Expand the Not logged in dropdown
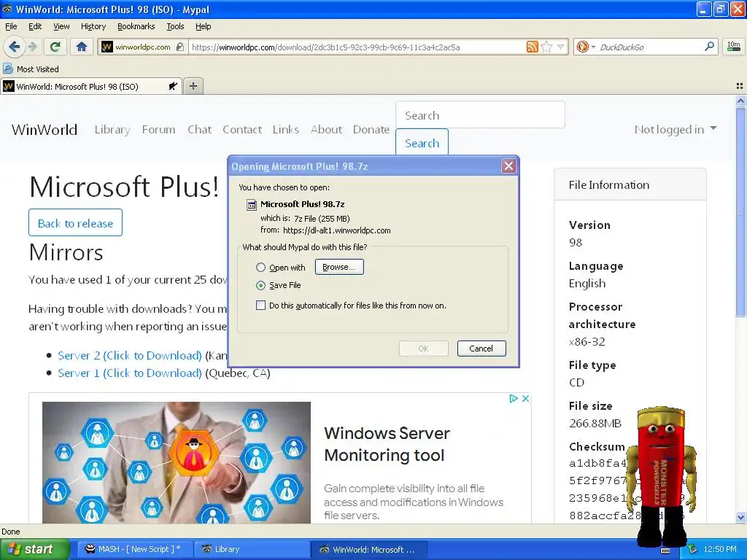The height and width of the screenshot is (560, 747). (675, 130)
